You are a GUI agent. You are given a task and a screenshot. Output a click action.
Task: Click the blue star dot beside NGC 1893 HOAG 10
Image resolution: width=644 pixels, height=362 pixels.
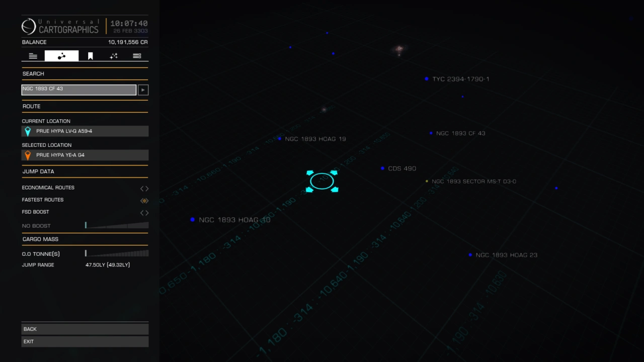[192, 220]
